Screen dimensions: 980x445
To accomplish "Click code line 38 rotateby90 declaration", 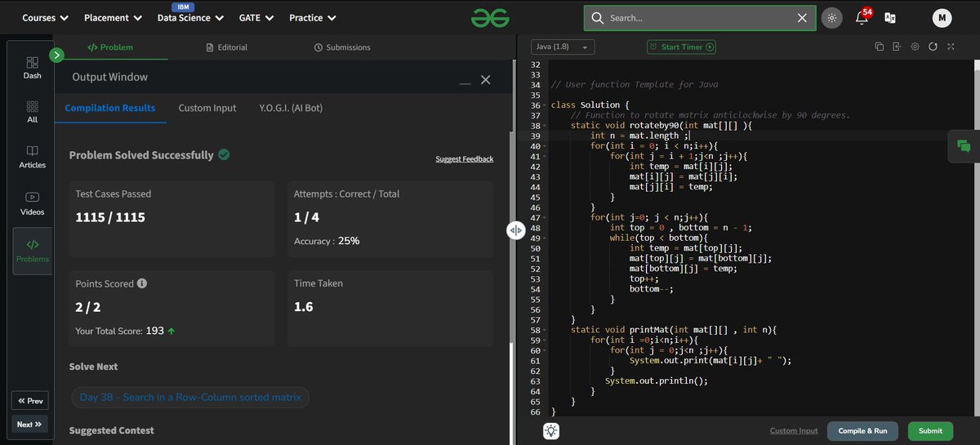I will pos(661,126).
